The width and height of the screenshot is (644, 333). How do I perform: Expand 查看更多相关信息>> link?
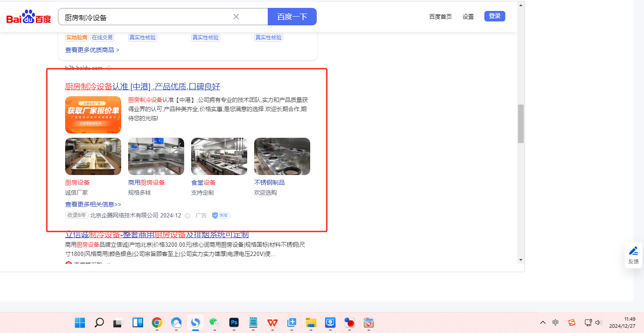pyautogui.click(x=93, y=204)
